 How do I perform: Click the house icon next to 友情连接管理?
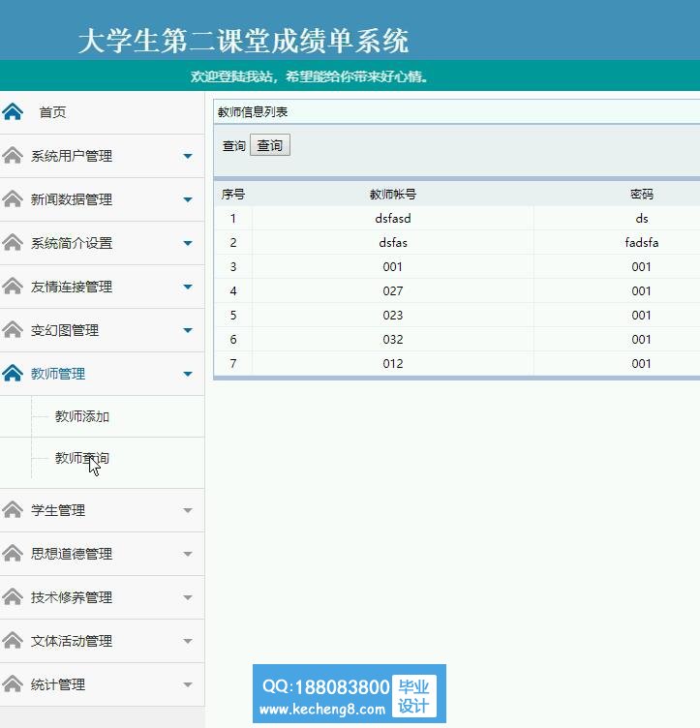pos(13,287)
